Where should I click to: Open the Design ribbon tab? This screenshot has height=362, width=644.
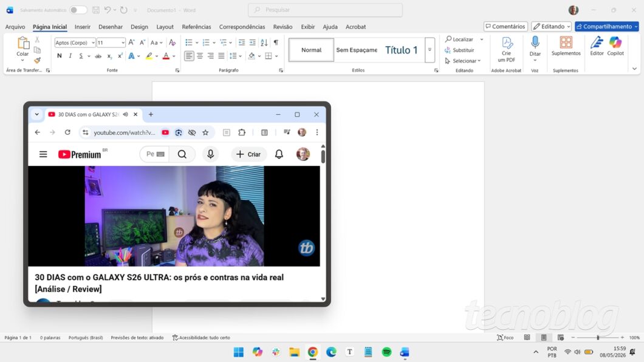pyautogui.click(x=139, y=27)
